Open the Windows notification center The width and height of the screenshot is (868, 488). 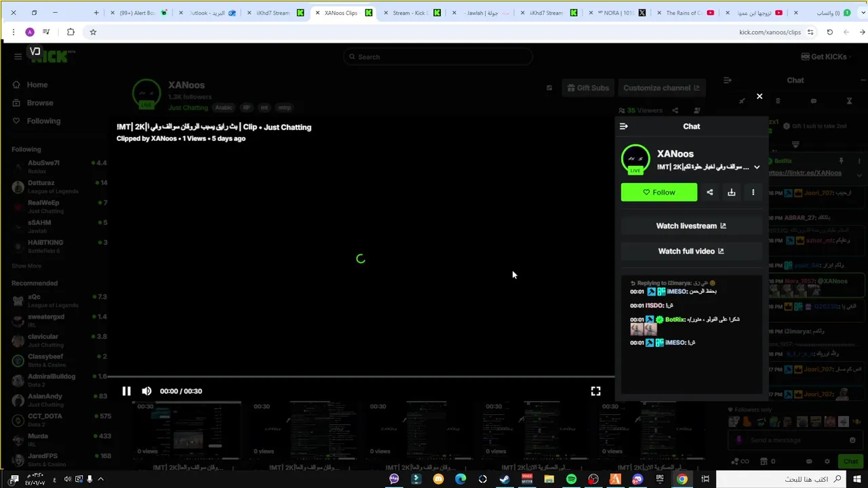click(x=14, y=479)
